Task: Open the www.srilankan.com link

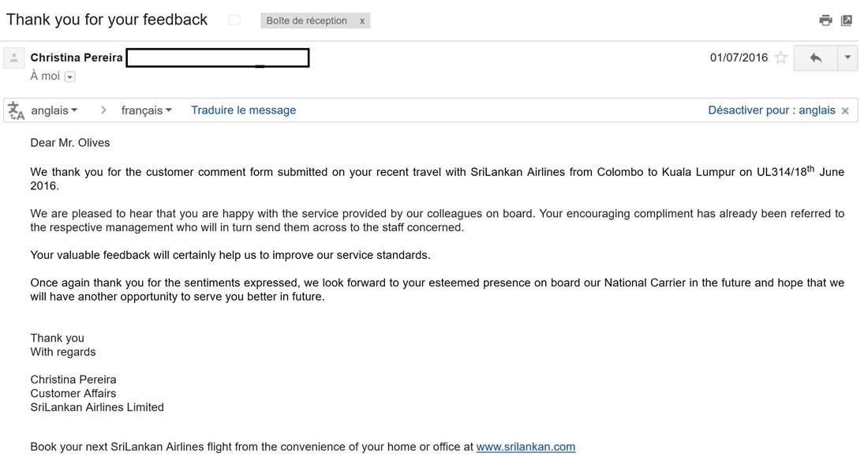Action: point(526,447)
